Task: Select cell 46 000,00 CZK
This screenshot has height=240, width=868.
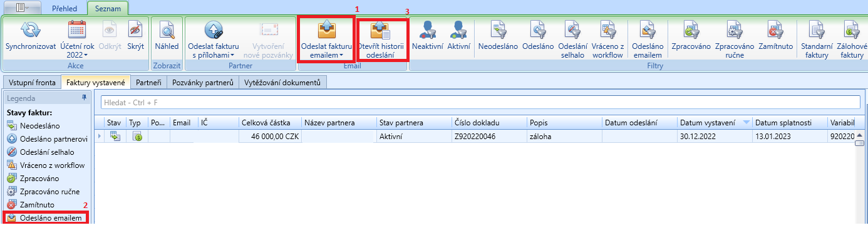Action: (x=270, y=136)
